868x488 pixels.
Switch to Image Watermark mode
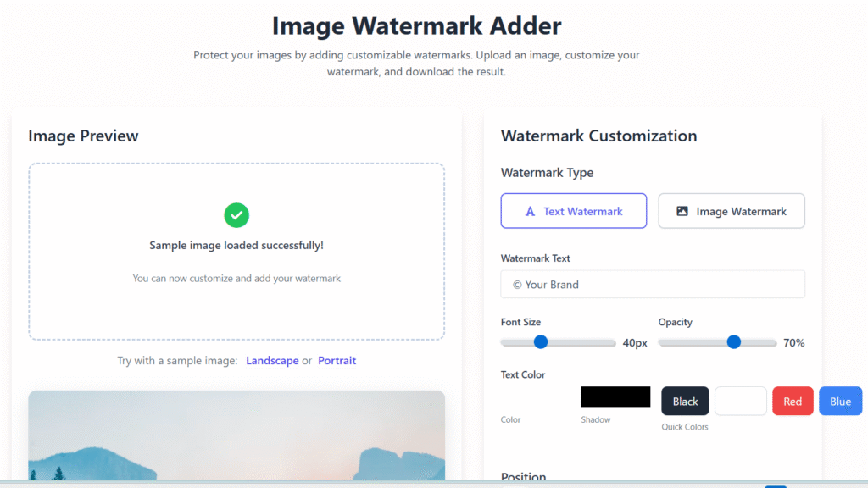[731, 210]
